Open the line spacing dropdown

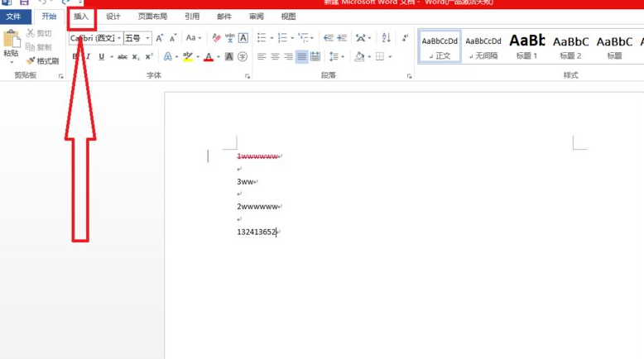click(x=336, y=57)
